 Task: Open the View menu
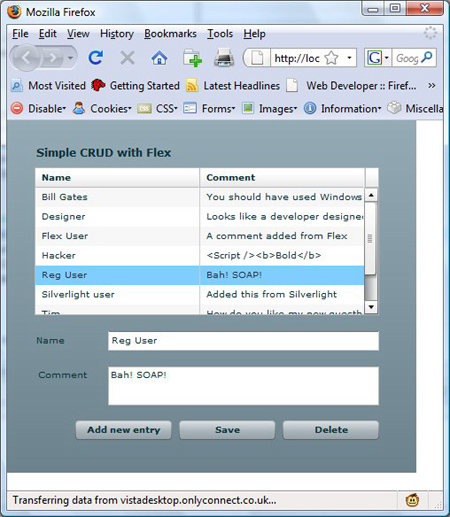click(78, 34)
